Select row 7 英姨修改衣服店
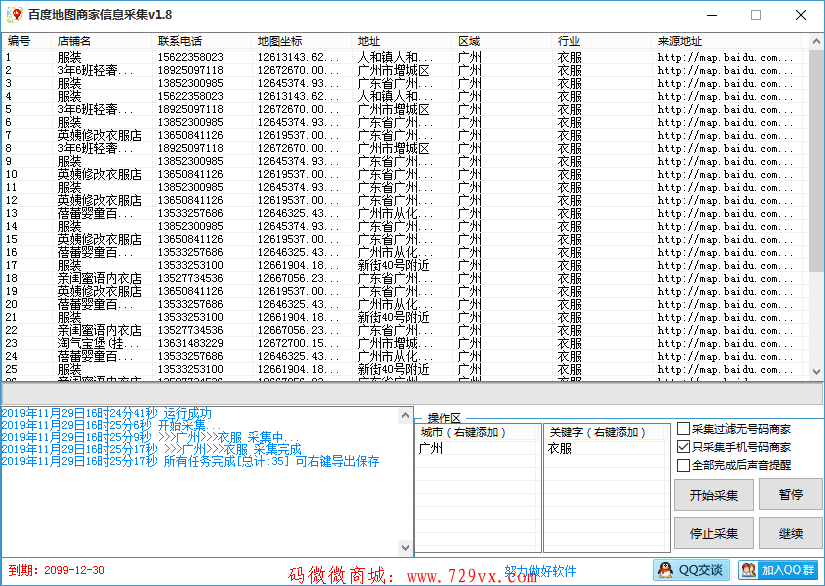 coord(99,135)
